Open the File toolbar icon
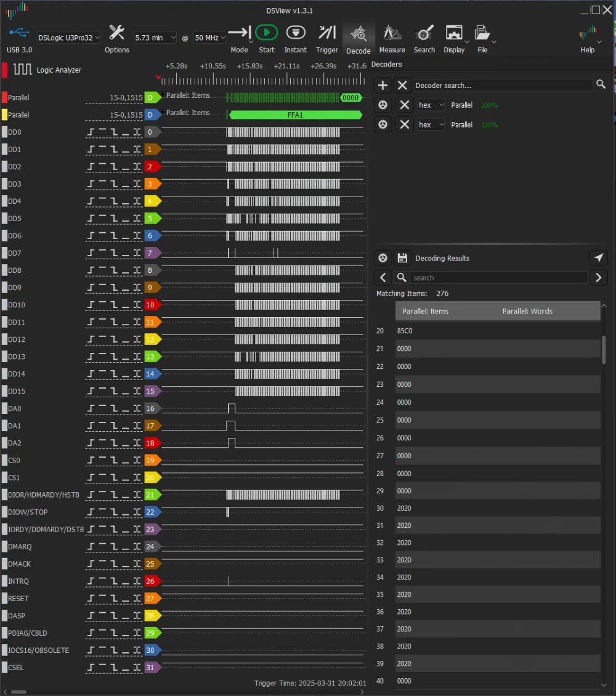Viewport: 616px width, 696px height. click(x=481, y=32)
